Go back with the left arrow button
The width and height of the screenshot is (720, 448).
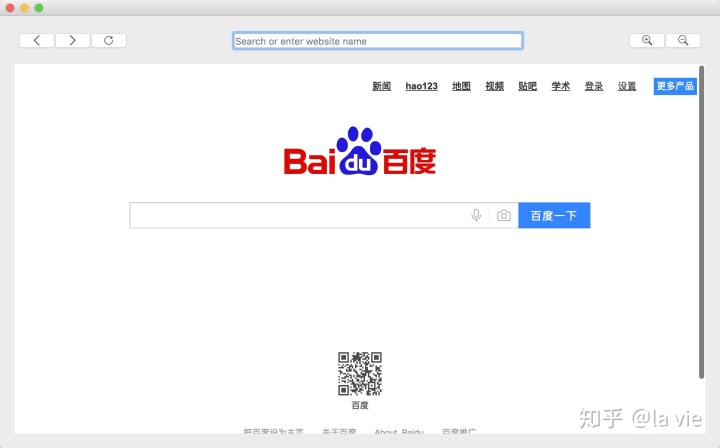click(x=37, y=40)
